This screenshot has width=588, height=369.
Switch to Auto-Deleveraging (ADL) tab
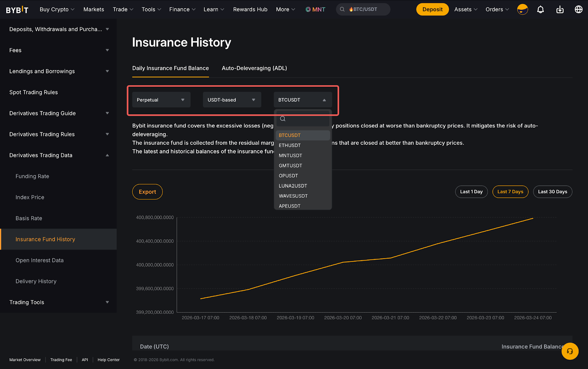coord(254,68)
